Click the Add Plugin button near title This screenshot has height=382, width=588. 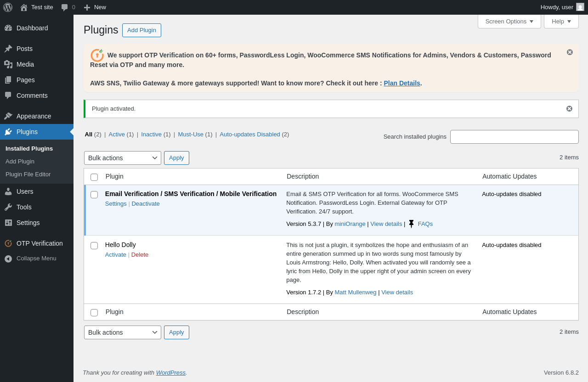point(141,30)
